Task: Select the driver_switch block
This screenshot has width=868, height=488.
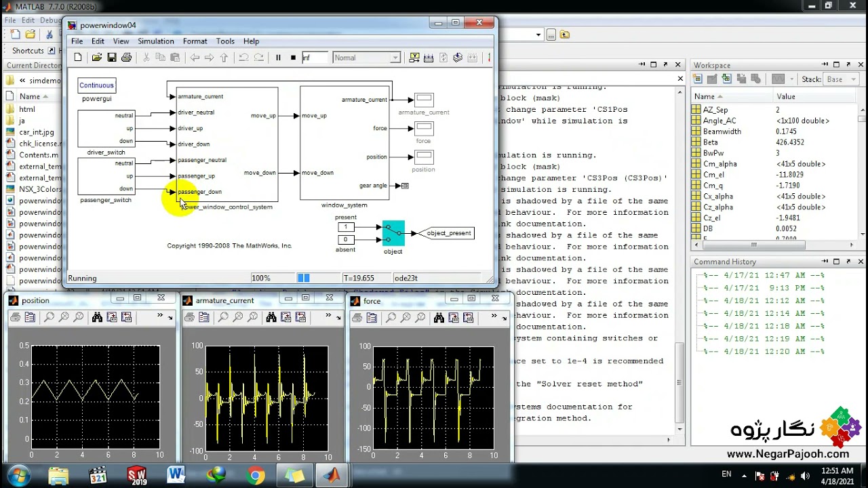Action: (x=106, y=129)
